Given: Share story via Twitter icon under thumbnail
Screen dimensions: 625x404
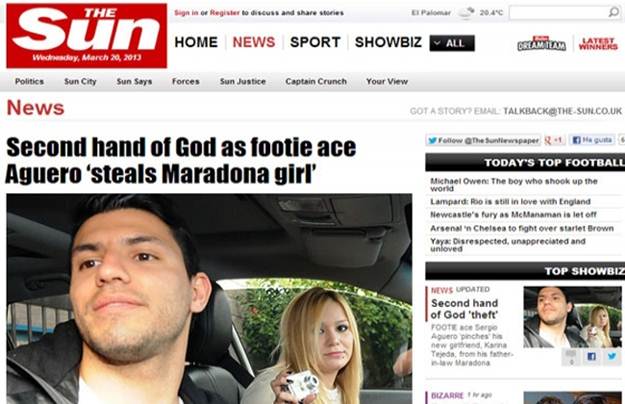Looking at the screenshot, I should tap(612, 356).
